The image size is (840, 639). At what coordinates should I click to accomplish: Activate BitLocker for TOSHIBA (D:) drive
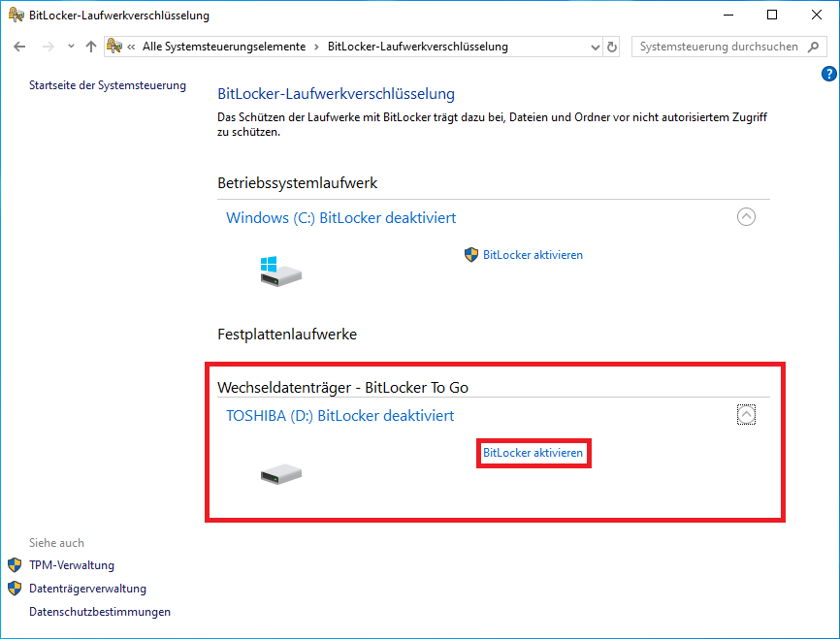[533, 453]
